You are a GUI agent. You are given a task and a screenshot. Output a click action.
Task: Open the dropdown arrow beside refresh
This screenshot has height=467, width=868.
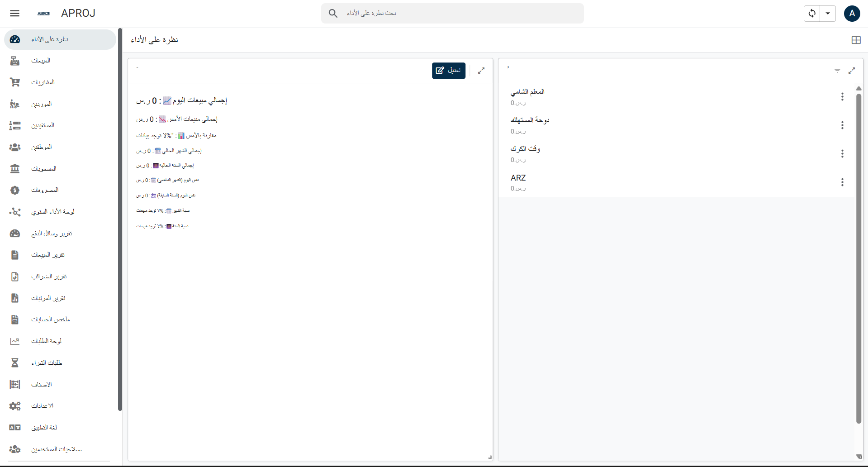[x=828, y=13]
